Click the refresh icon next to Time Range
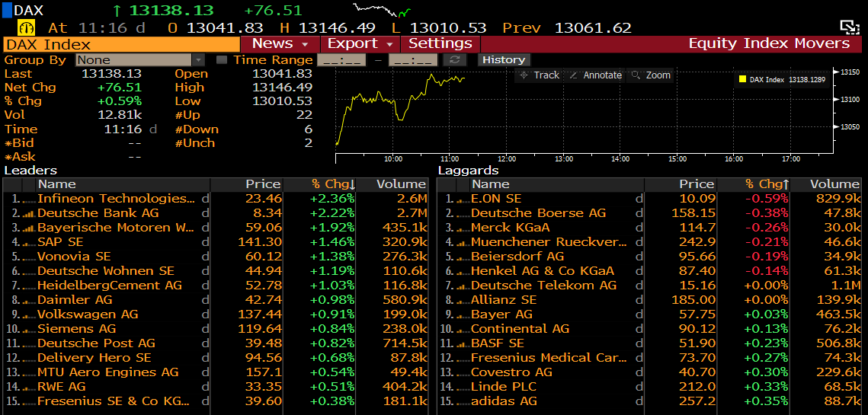 tap(456, 59)
